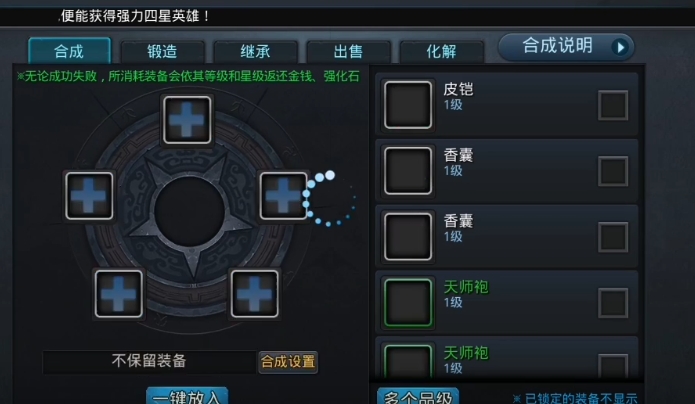695x404 pixels.
Task: Open the 出售 tab
Action: [x=348, y=51]
